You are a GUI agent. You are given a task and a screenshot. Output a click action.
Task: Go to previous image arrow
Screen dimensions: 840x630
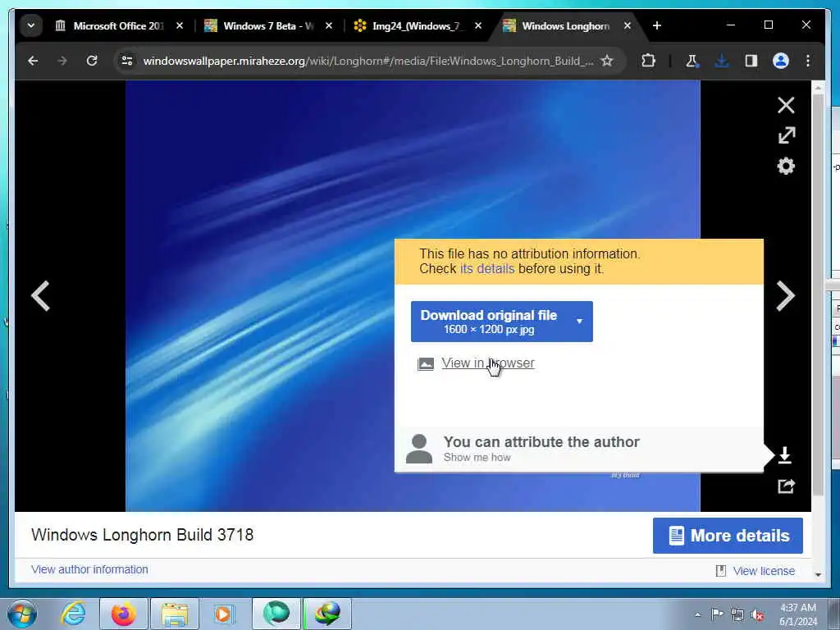coord(41,295)
